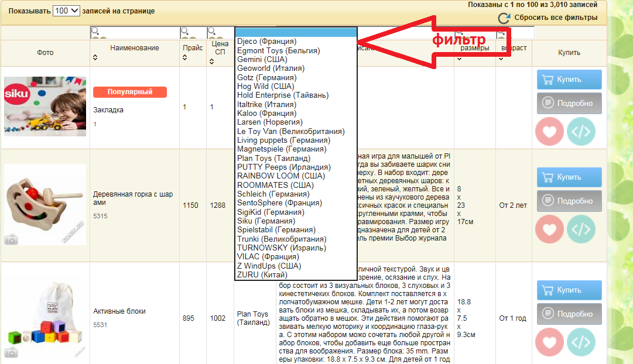The height and width of the screenshot is (364, 633).
Task: Click the search magnifier icon in Наименование filter
Action: click(95, 30)
